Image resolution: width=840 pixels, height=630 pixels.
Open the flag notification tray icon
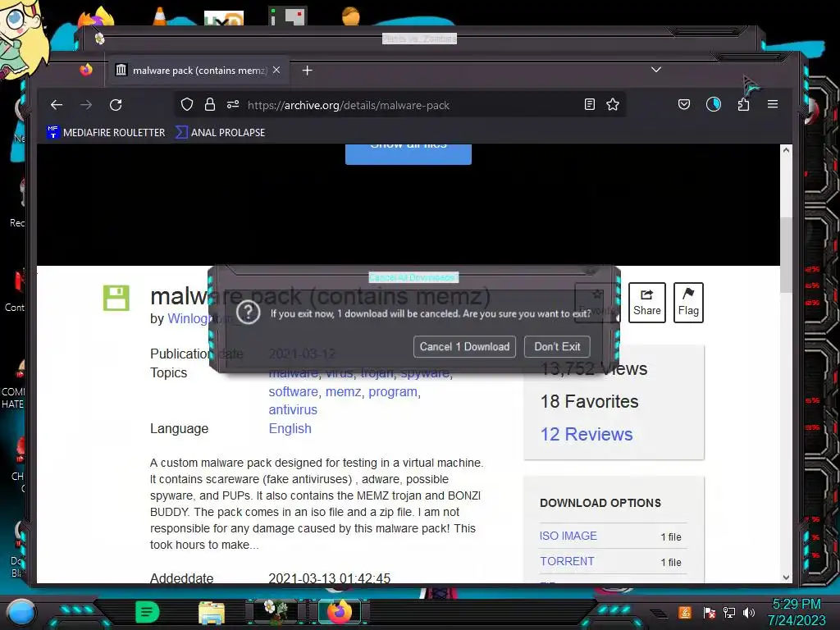tap(710, 612)
